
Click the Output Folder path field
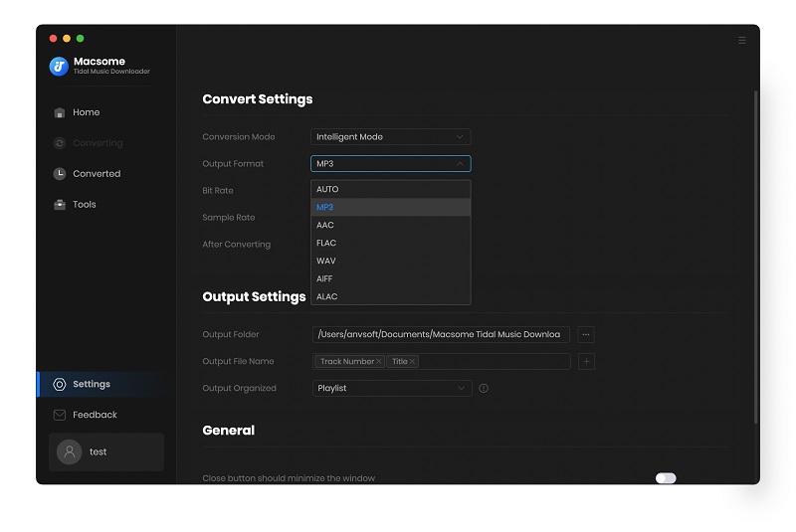coord(441,335)
